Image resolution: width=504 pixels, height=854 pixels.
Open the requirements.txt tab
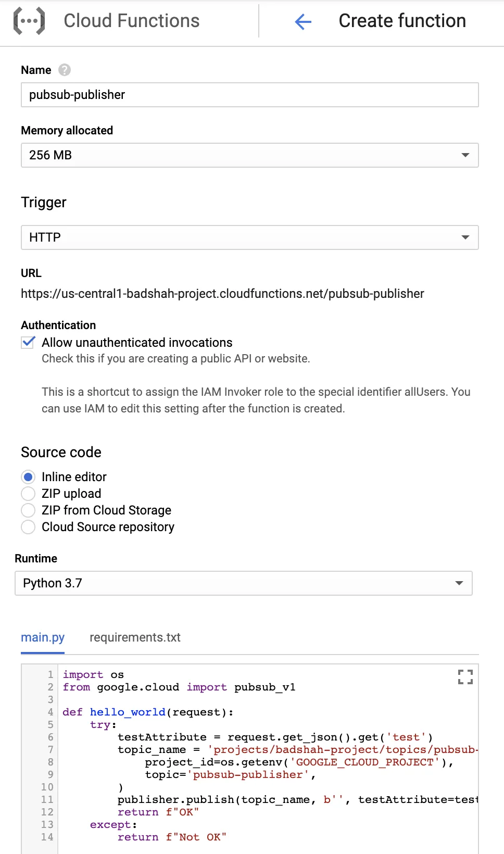[135, 637]
